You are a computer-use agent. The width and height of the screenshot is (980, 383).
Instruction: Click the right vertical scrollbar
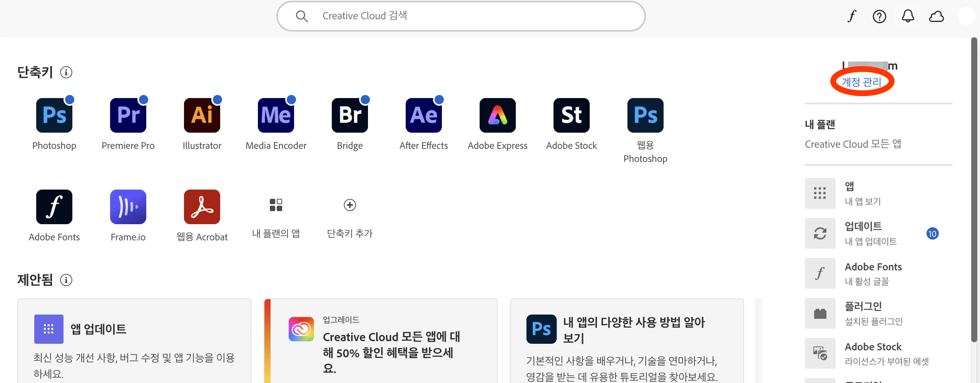tap(974, 190)
